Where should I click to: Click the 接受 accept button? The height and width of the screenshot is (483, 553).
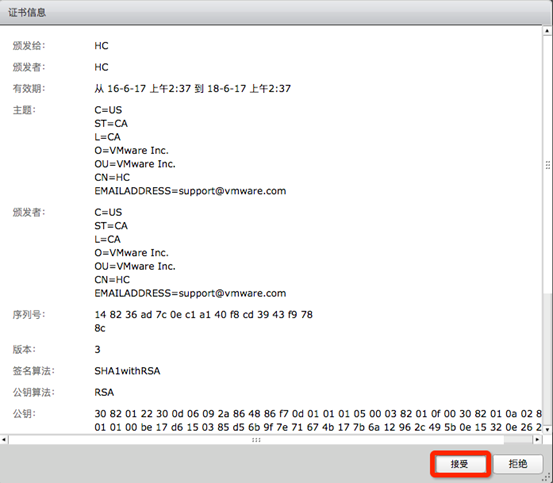coord(460,464)
